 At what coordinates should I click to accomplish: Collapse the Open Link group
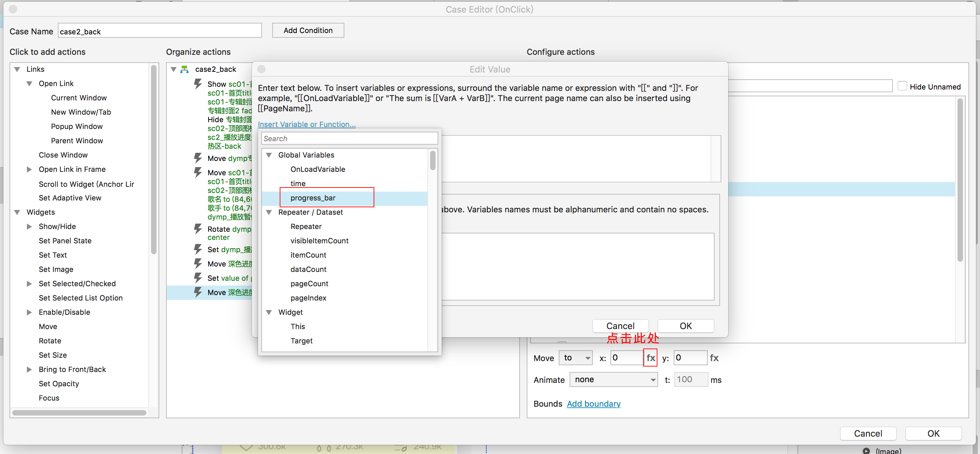point(29,83)
